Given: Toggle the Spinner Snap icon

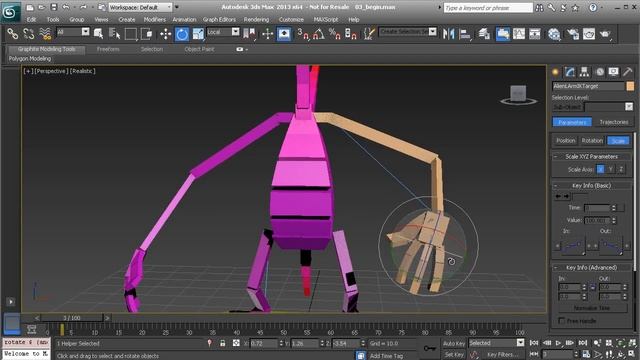Looking at the screenshot, I should point(351,33).
